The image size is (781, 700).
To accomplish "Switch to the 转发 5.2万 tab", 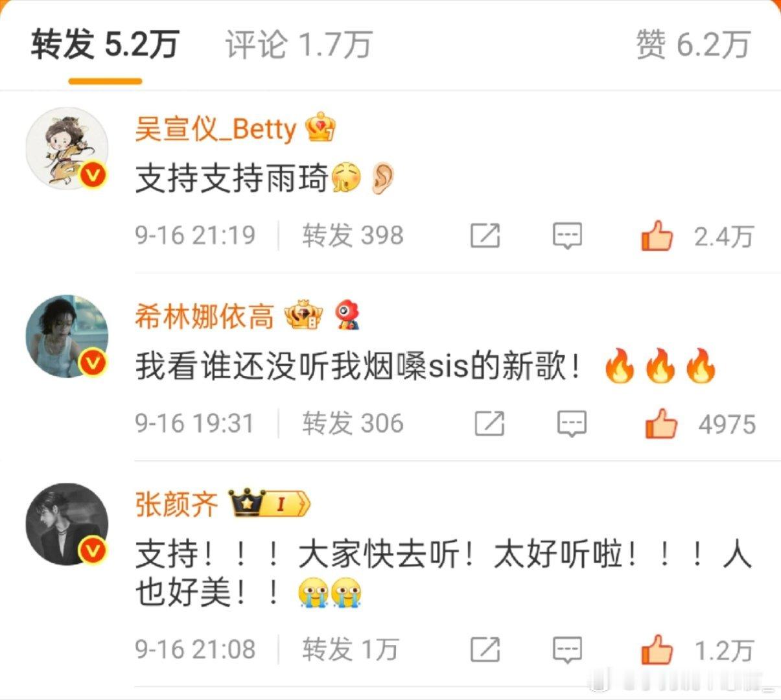I will click(x=105, y=45).
